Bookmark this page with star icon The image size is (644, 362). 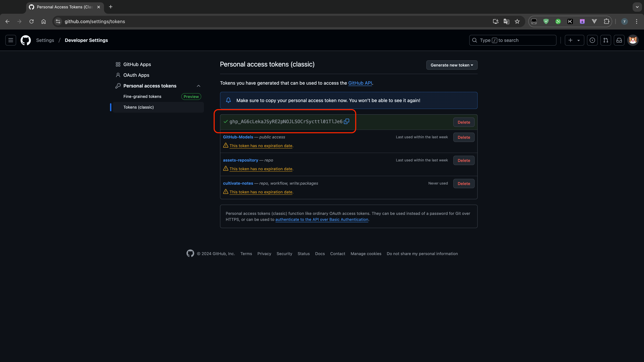(x=517, y=21)
